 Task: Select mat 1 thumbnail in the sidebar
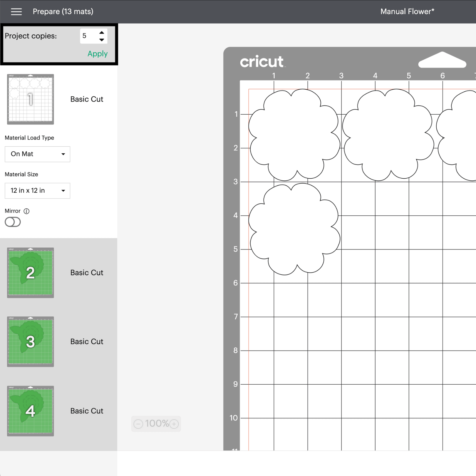(30, 99)
